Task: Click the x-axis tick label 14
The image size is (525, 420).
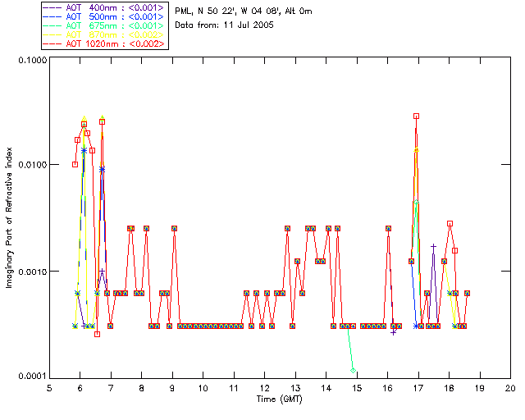Action: tap(326, 388)
